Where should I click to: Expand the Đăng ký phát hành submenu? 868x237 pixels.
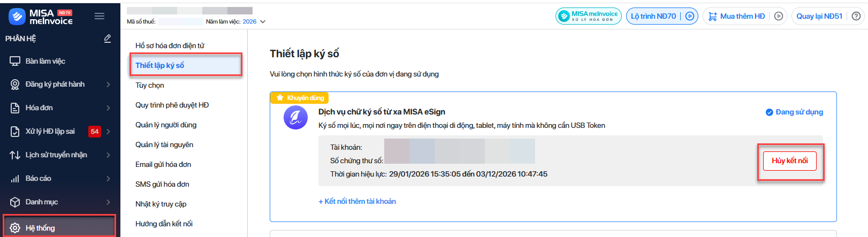click(108, 85)
